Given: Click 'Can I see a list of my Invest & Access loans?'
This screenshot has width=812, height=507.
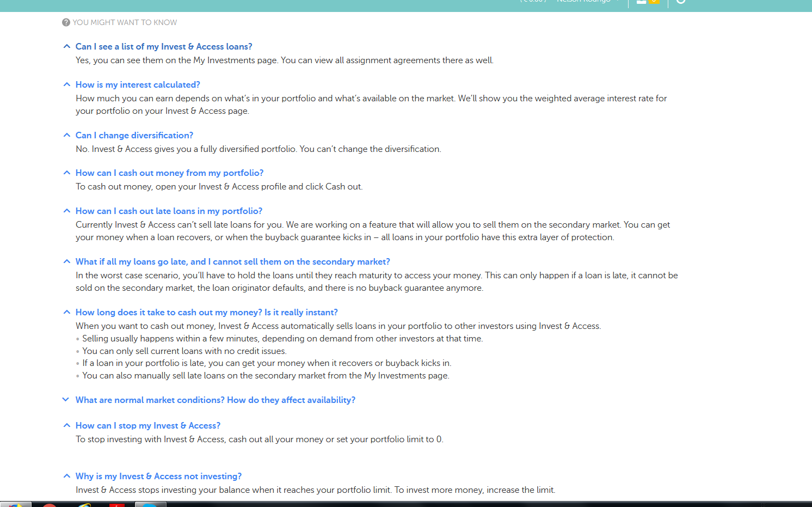Looking at the screenshot, I should point(164,46).
